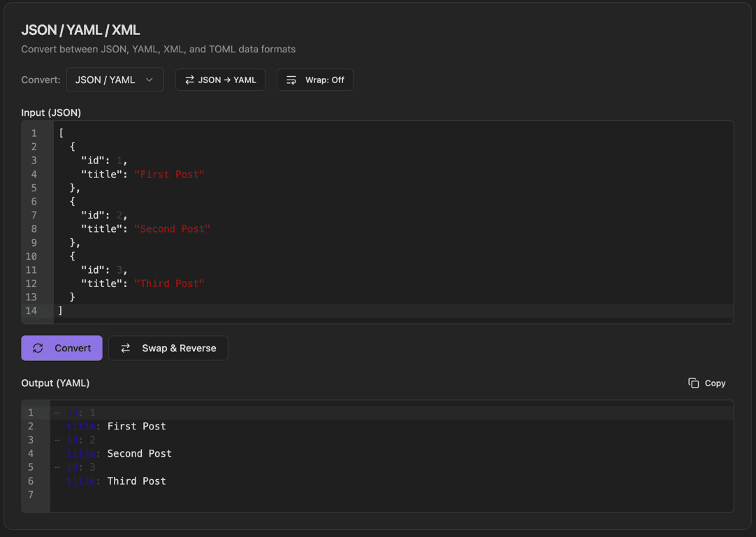The image size is (756, 537).
Task: Click the Output (YAML) code area
Action: pos(349,454)
